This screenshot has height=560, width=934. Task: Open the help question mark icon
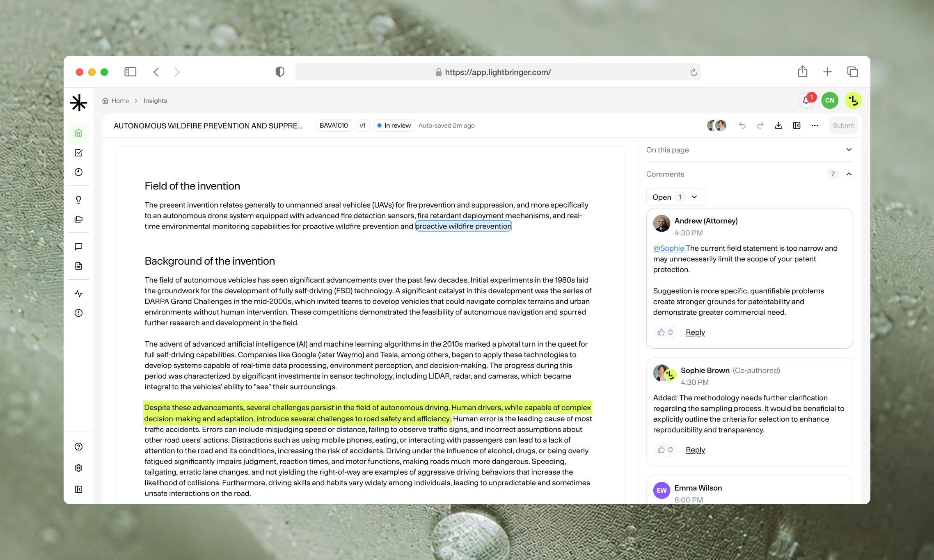pyautogui.click(x=78, y=447)
